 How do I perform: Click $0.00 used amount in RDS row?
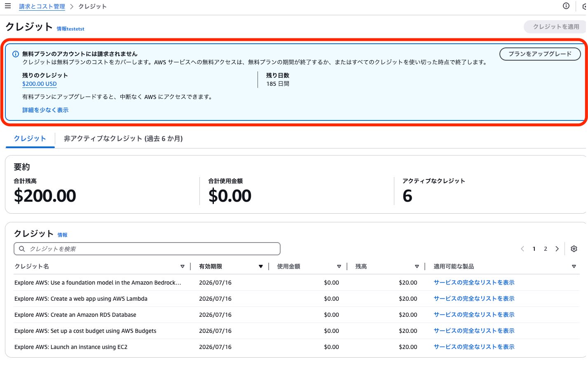pos(331,315)
